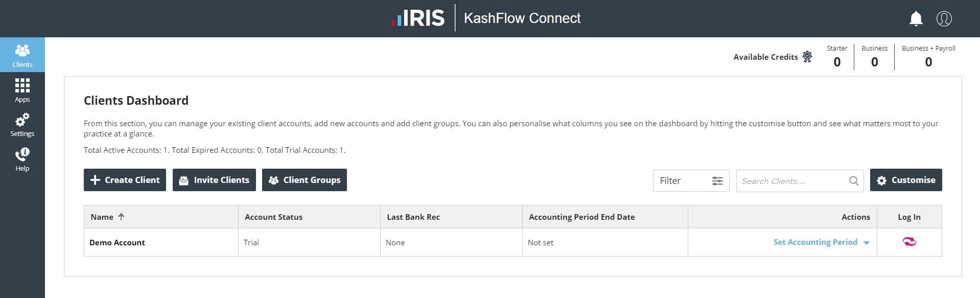Open Help in the sidebar
The height and width of the screenshot is (298, 980).
[x=22, y=159]
